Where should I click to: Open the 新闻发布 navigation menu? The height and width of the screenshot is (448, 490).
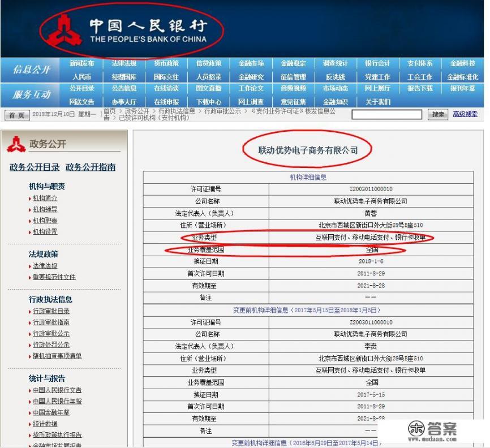(81, 64)
